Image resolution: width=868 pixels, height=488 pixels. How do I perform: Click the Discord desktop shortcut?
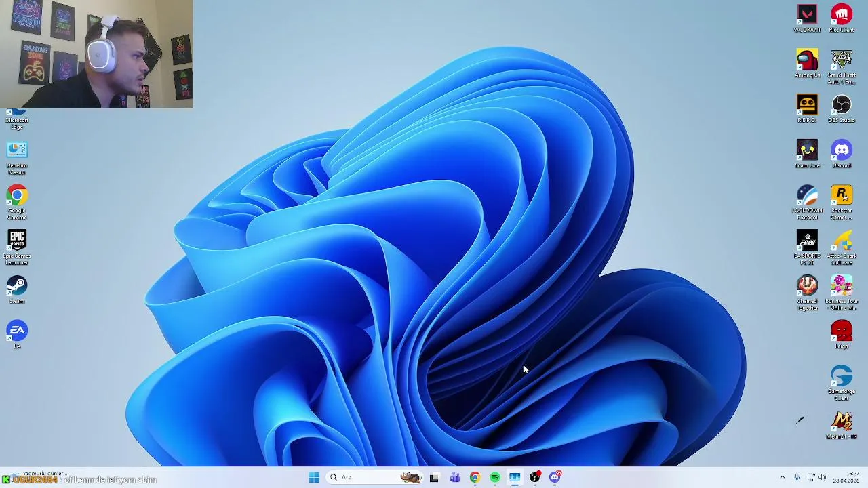pos(842,154)
